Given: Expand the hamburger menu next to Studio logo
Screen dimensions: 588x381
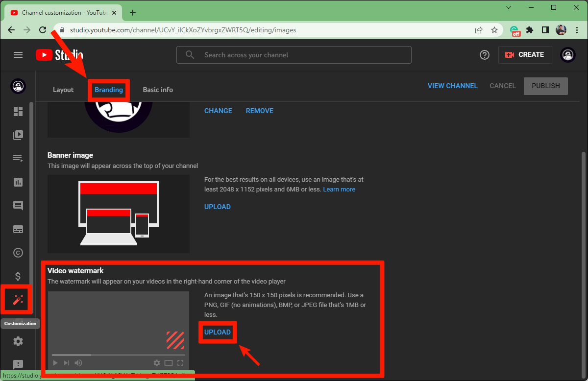Looking at the screenshot, I should click(x=18, y=55).
